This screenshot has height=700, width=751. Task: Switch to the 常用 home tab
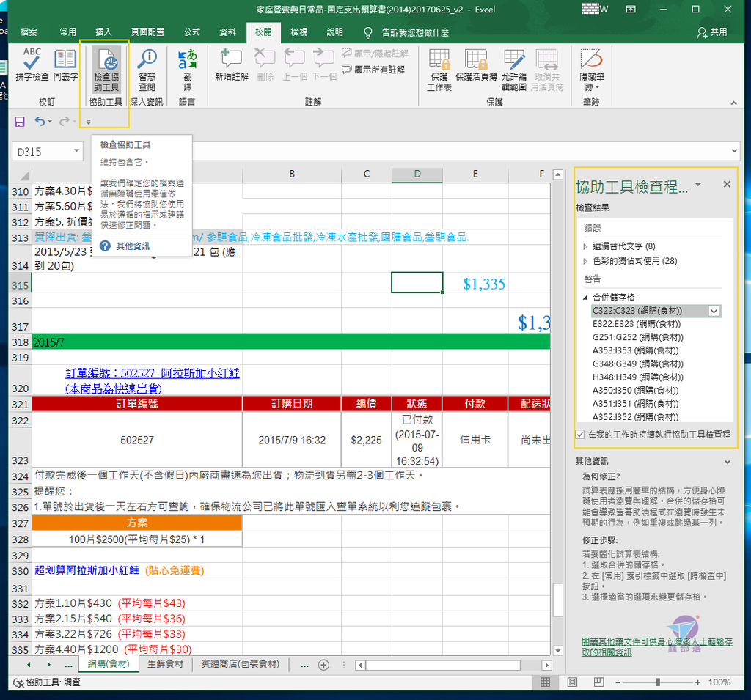click(x=68, y=32)
